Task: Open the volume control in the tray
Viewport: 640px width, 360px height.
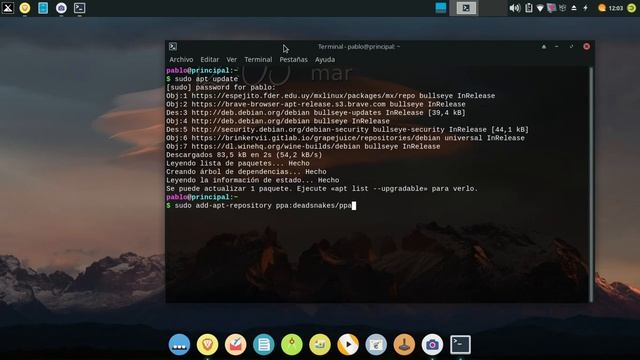Action: coord(515,8)
